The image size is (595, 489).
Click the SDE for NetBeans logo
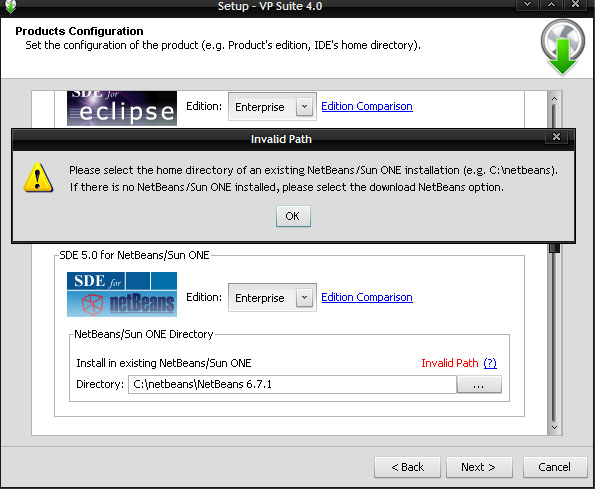tap(122, 294)
